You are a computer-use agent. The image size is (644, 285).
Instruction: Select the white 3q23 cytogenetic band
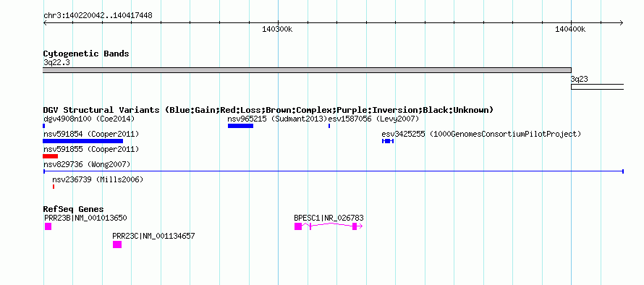[598, 87]
